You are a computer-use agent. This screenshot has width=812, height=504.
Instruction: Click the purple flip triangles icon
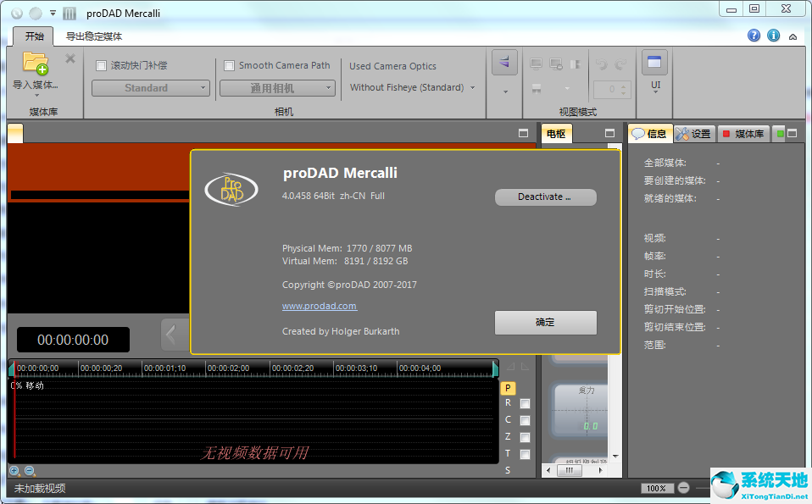[x=504, y=63]
